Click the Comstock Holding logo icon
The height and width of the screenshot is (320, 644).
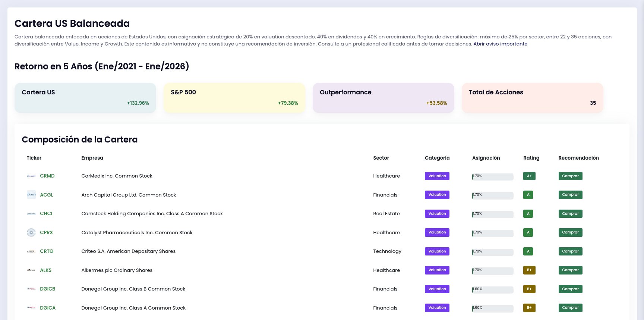tap(31, 214)
